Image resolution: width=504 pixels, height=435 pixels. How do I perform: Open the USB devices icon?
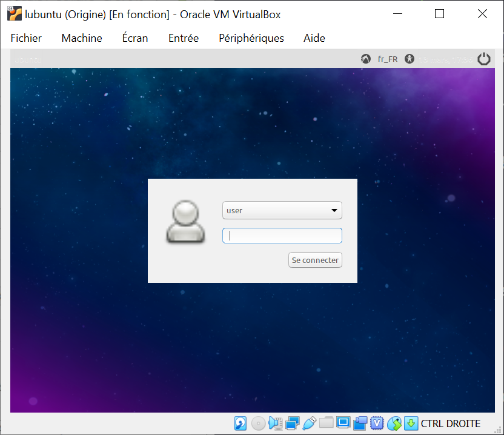(x=310, y=423)
